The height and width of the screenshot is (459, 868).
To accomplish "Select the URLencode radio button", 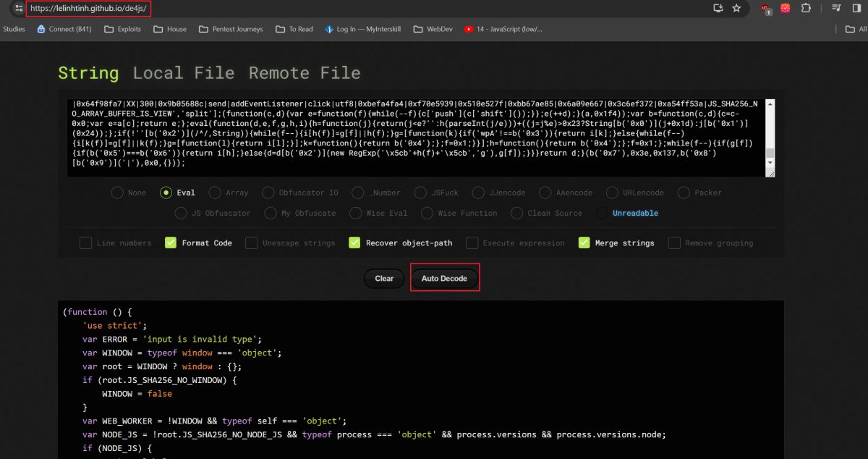I will click(x=611, y=193).
